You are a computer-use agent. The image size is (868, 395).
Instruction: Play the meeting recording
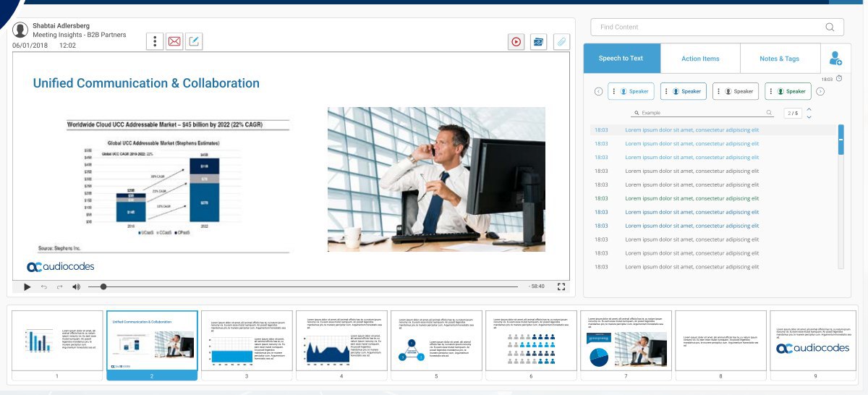[x=27, y=287]
